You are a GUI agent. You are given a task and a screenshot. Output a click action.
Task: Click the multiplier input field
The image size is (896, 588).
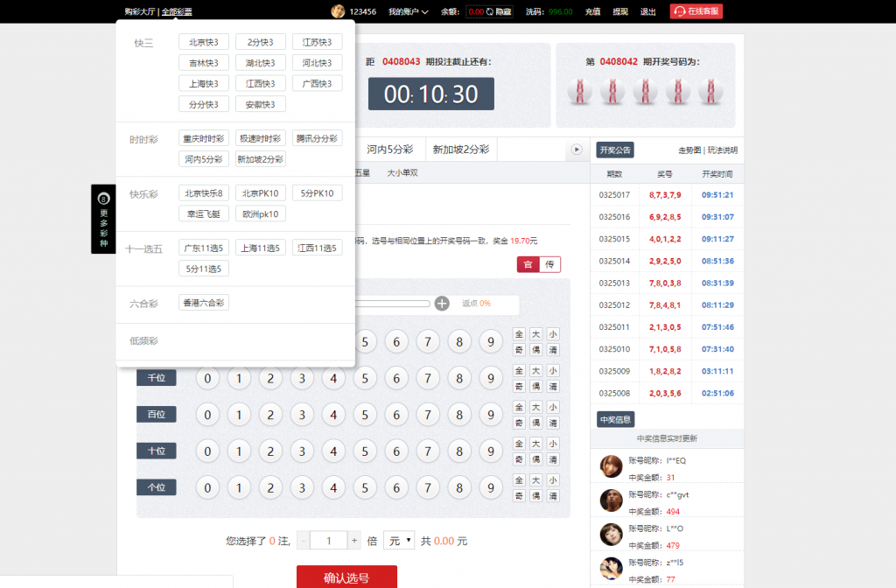pos(329,541)
